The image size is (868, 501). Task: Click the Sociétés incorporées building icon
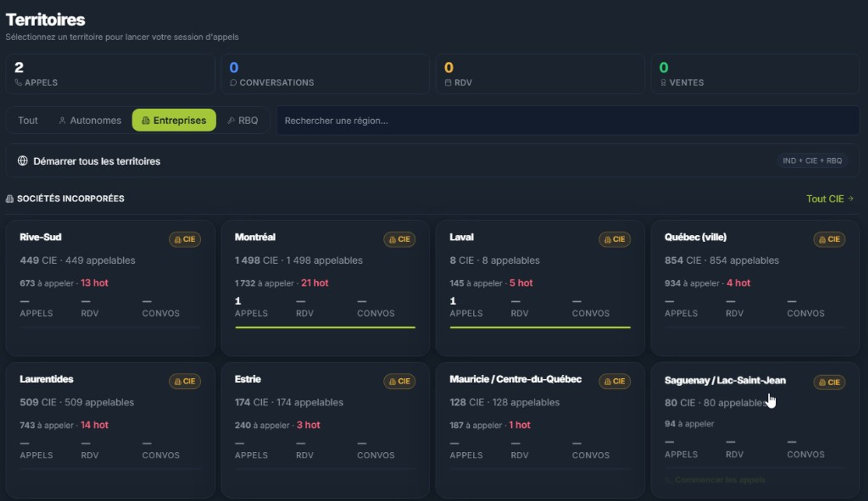click(9, 199)
